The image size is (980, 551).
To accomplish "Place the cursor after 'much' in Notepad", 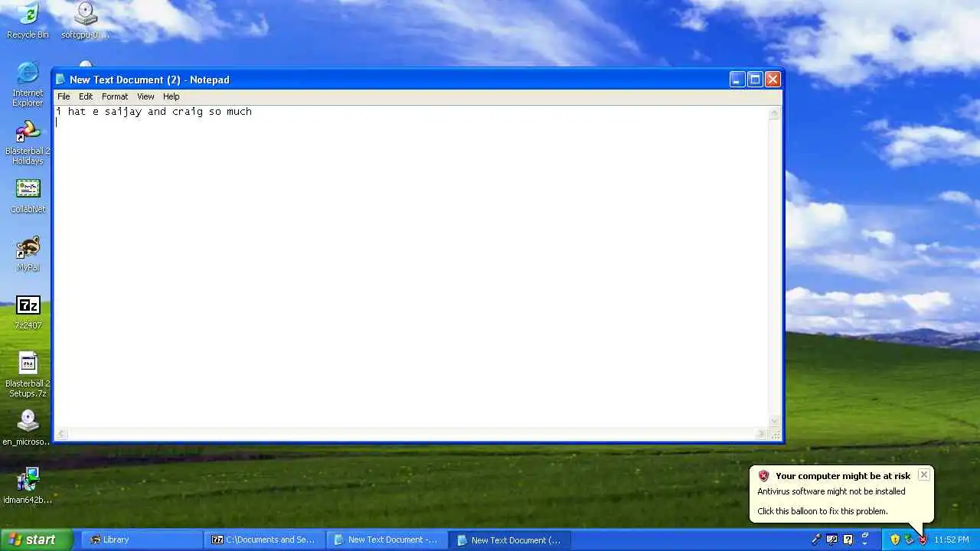I will pos(253,112).
